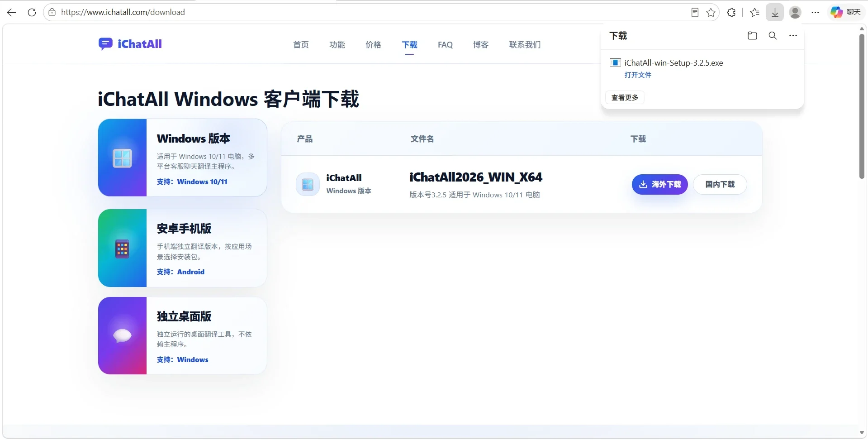Image resolution: width=868 pixels, height=440 pixels.
Task: Click the page vertical scrollbar thumb
Action: (862, 106)
